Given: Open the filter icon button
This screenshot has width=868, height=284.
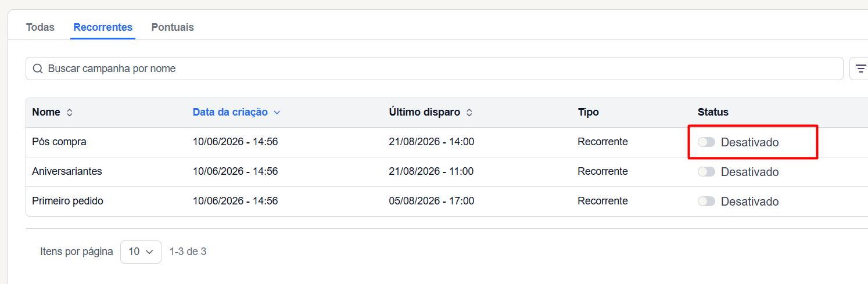Looking at the screenshot, I should 860,69.
